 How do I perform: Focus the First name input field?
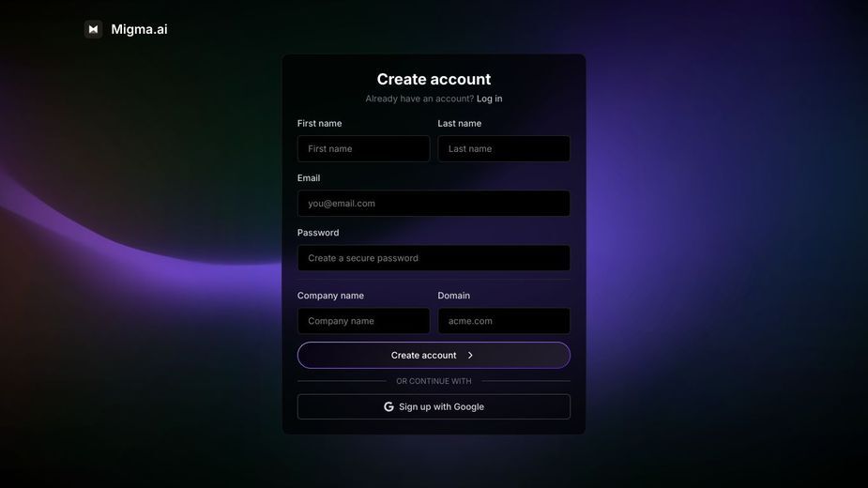click(363, 148)
